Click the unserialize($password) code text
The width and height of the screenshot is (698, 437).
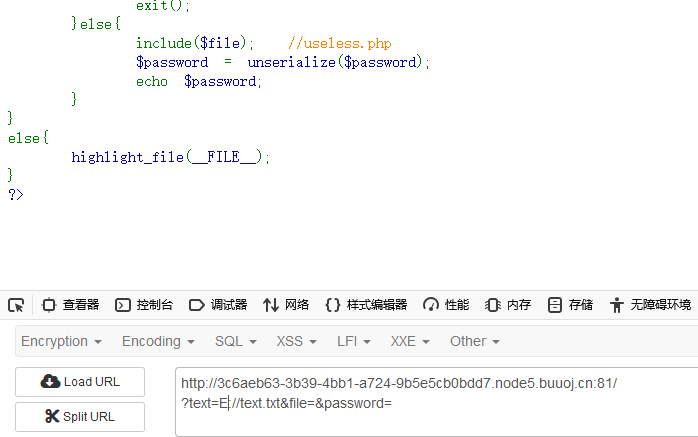pyautogui.click(x=334, y=62)
